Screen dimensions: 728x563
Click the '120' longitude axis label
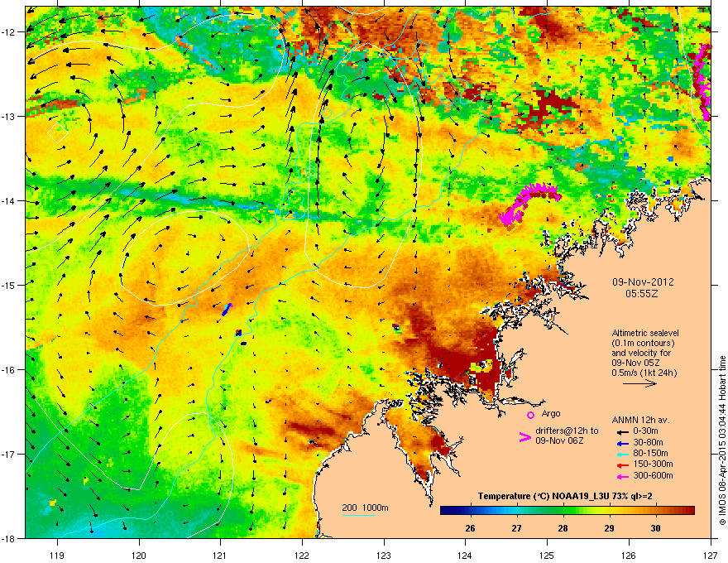(x=139, y=555)
